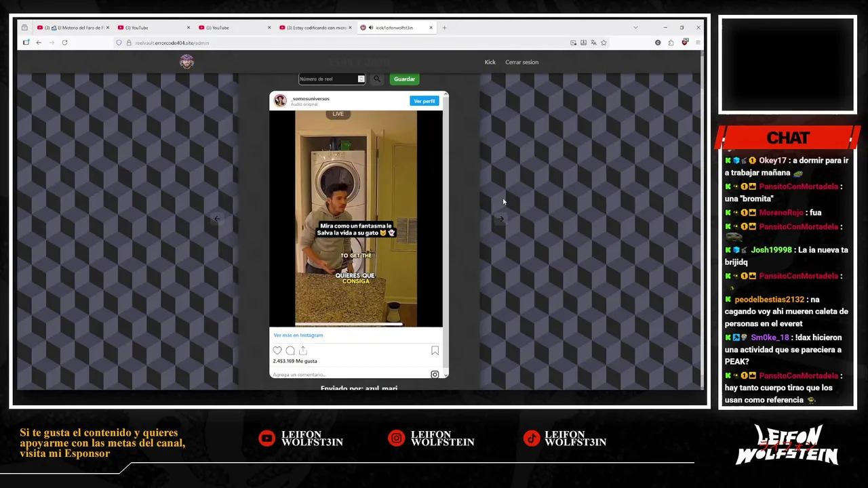
Task: Open the browser extensions puzzle icon
Action: [x=671, y=43]
